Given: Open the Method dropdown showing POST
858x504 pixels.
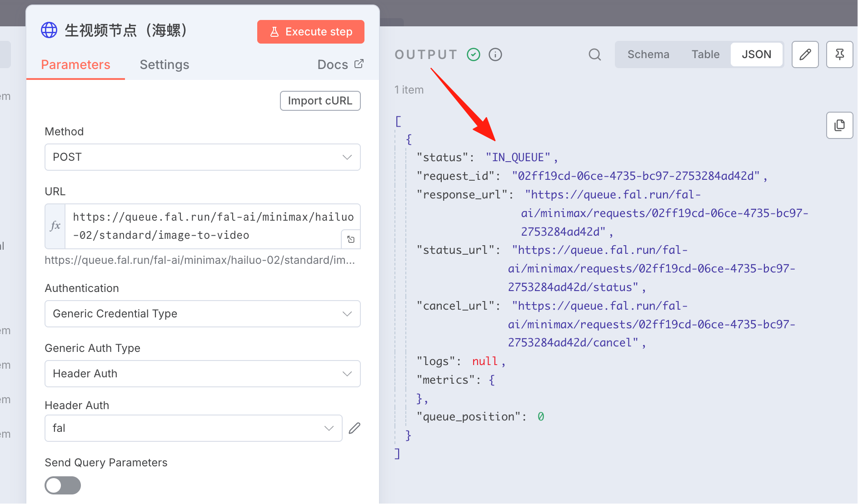Looking at the screenshot, I should pos(203,157).
